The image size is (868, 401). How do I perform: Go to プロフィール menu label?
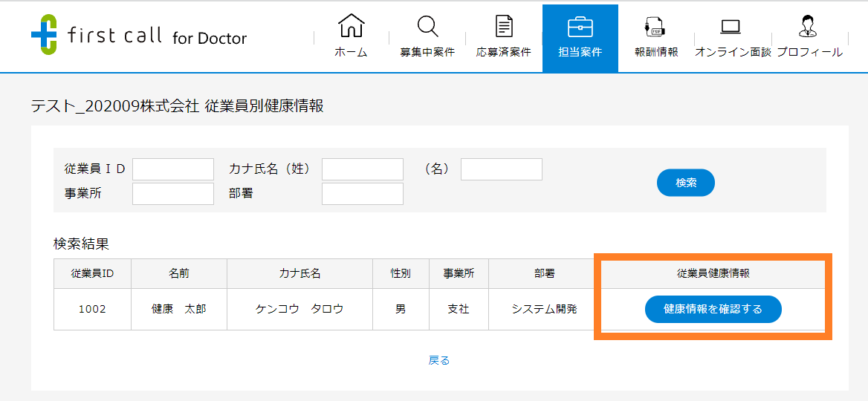(809, 53)
